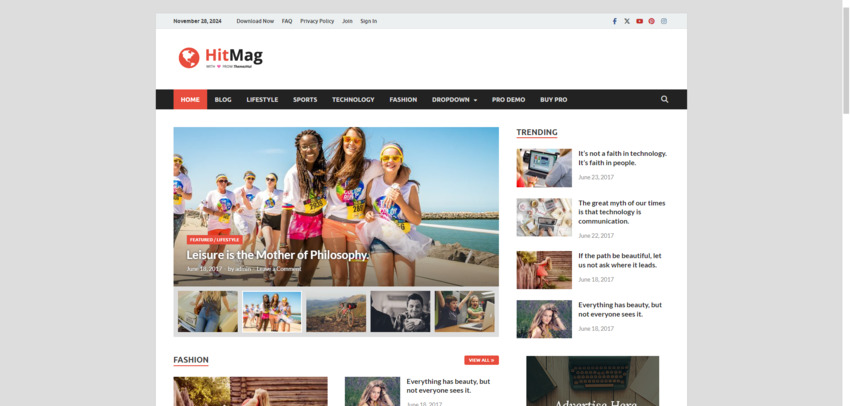Image resolution: width=850 pixels, height=406 pixels.
Task: Select the jeans and car slider thumbnail
Action: (208, 312)
